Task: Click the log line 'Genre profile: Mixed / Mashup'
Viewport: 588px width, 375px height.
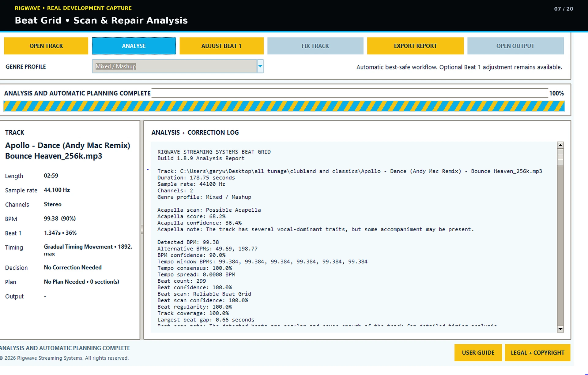Action: (204, 197)
